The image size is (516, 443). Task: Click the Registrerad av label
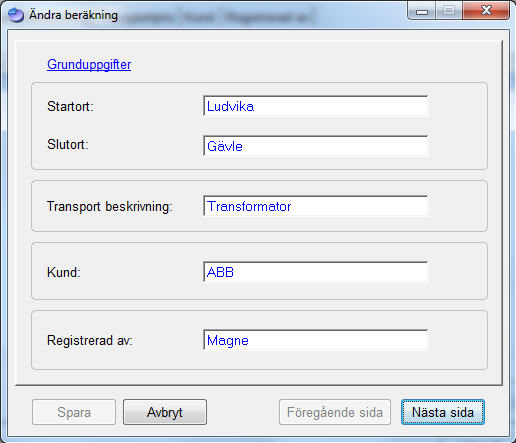pos(90,341)
